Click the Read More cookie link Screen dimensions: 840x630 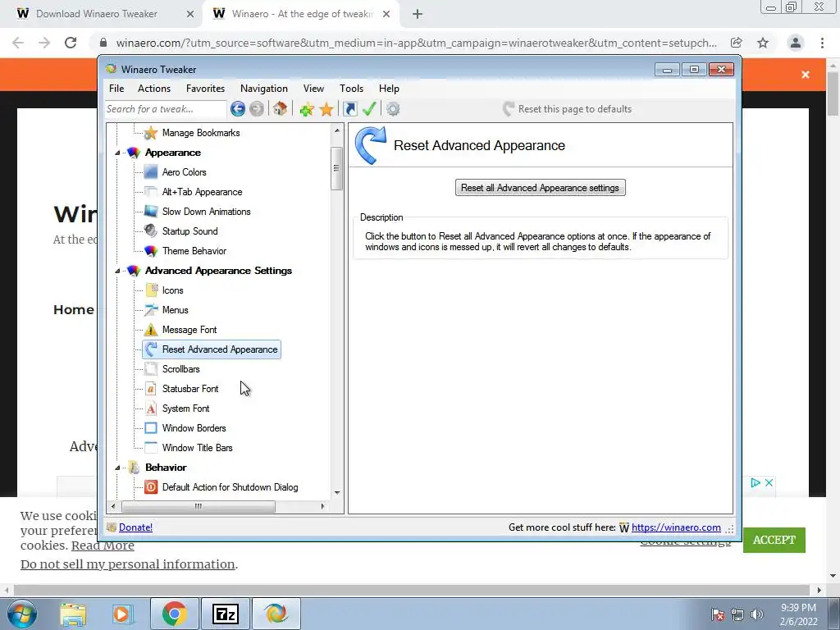point(103,546)
